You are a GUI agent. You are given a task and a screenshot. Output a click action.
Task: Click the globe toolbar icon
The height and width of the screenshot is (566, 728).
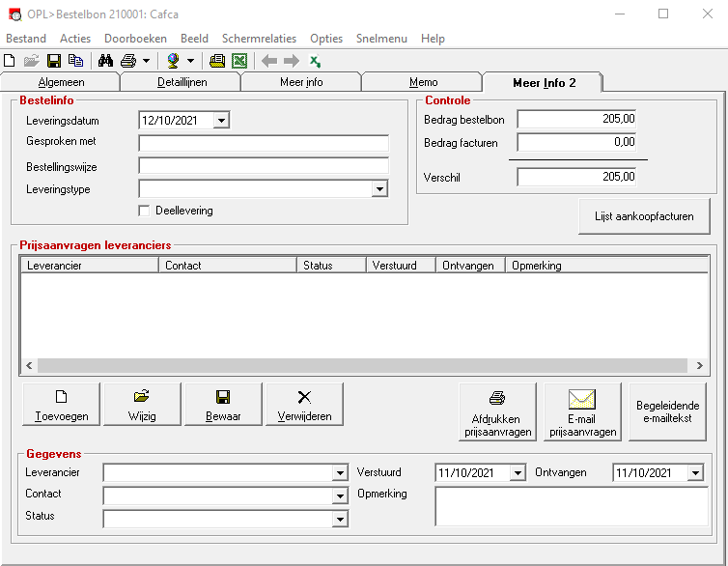[173, 61]
